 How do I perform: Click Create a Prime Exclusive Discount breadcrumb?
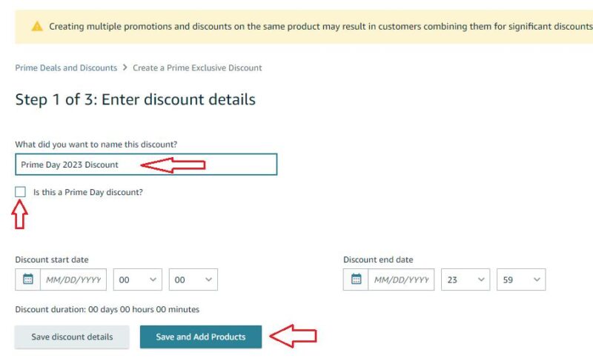(x=197, y=67)
